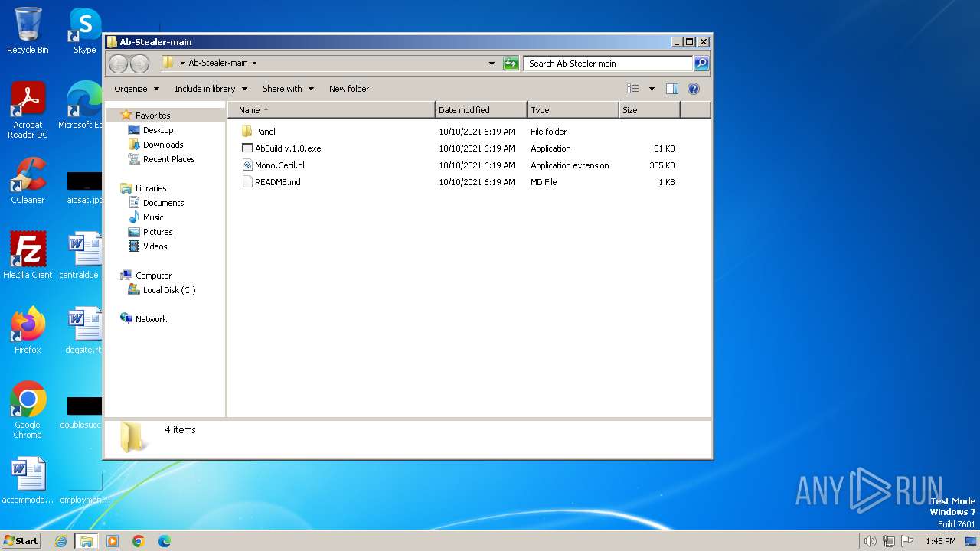Sort by Type column header
Viewport: 980px width, 551px height.
coord(573,110)
